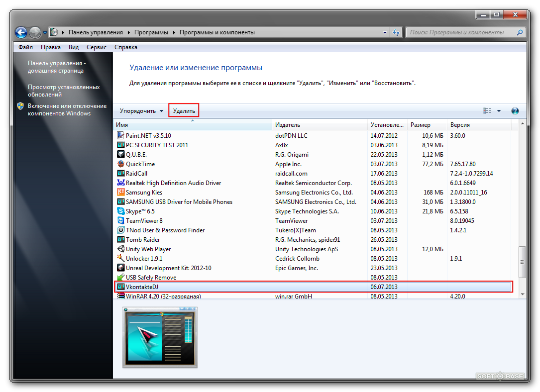
Task: Expand the arrow after Панель управления breadcrumb
Action: coord(128,32)
